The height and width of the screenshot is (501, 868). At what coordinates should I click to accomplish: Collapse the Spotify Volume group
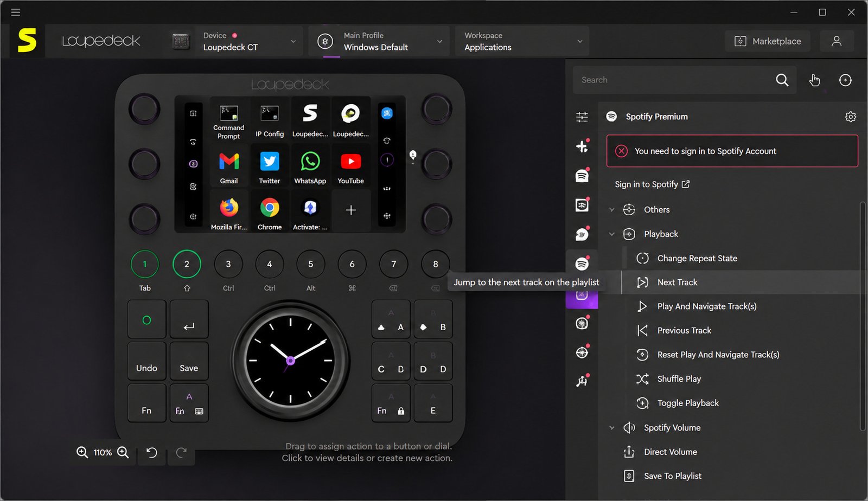[x=612, y=428]
